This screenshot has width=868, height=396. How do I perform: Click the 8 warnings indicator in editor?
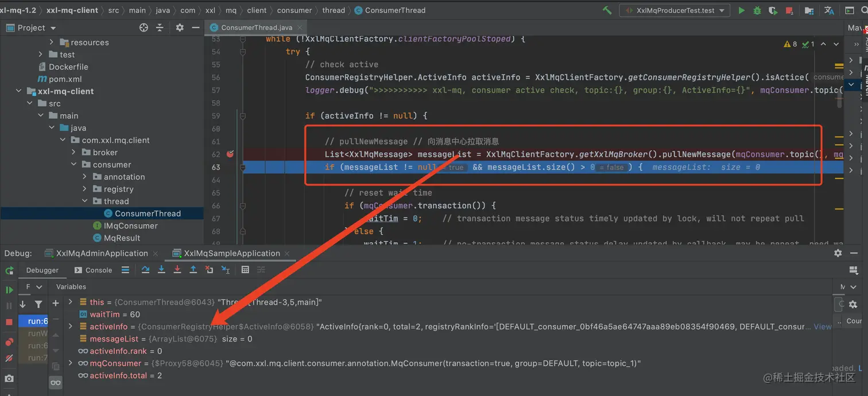(x=790, y=44)
